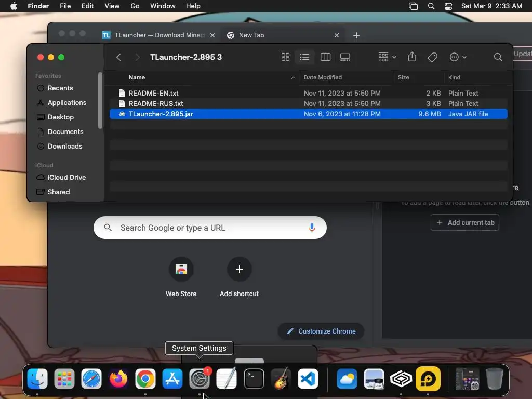Switch Finder to list view

tap(304, 57)
